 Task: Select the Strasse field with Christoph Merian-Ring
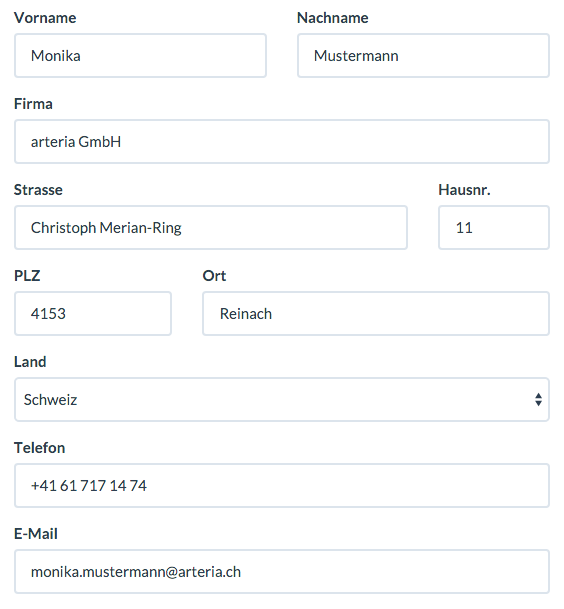tap(211, 228)
